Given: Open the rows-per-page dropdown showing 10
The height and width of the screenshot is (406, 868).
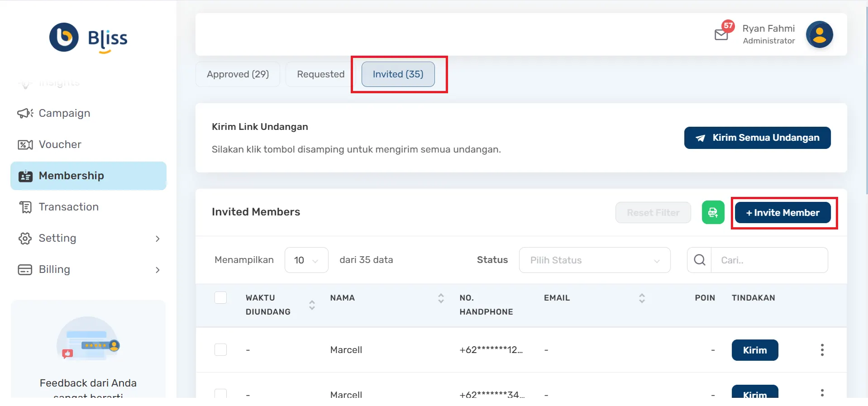Looking at the screenshot, I should [x=306, y=260].
